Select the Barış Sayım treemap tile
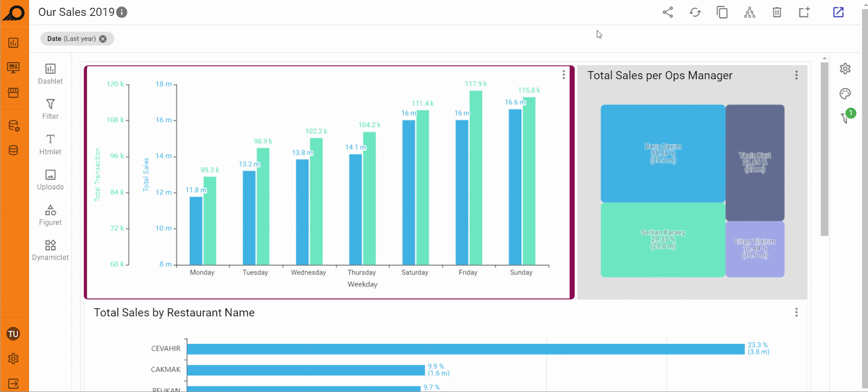 pyautogui.click(x=663, y=153)
